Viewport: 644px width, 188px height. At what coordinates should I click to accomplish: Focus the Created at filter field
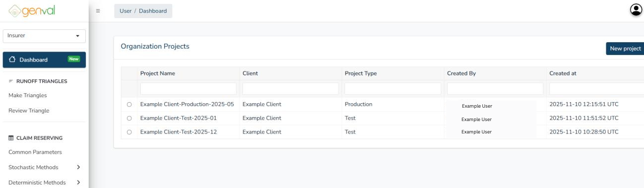tap(596, 88)
